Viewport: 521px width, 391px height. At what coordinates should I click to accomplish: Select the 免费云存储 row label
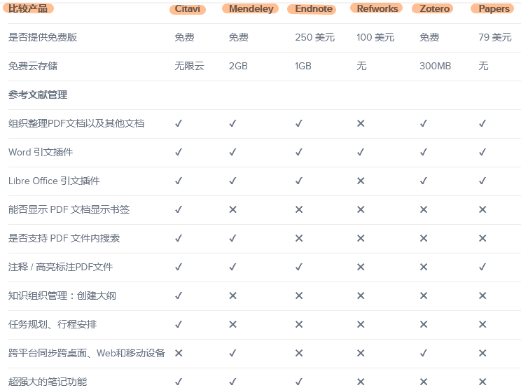[33, 66]
